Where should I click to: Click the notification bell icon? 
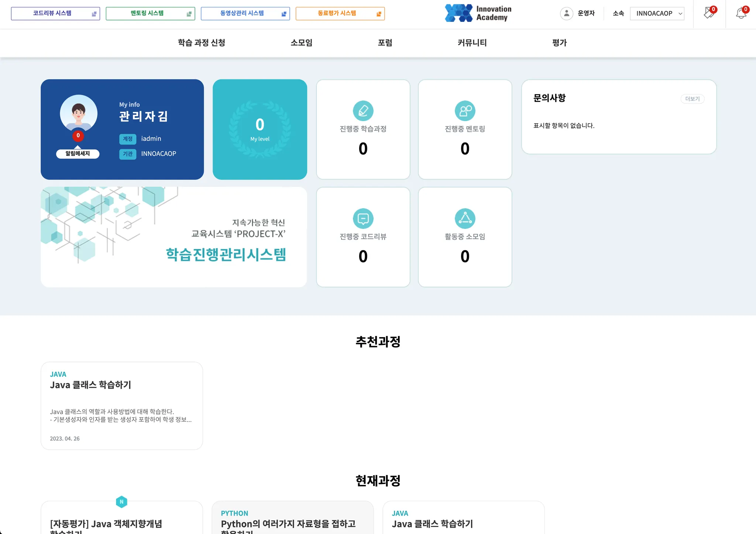[740, 14]
